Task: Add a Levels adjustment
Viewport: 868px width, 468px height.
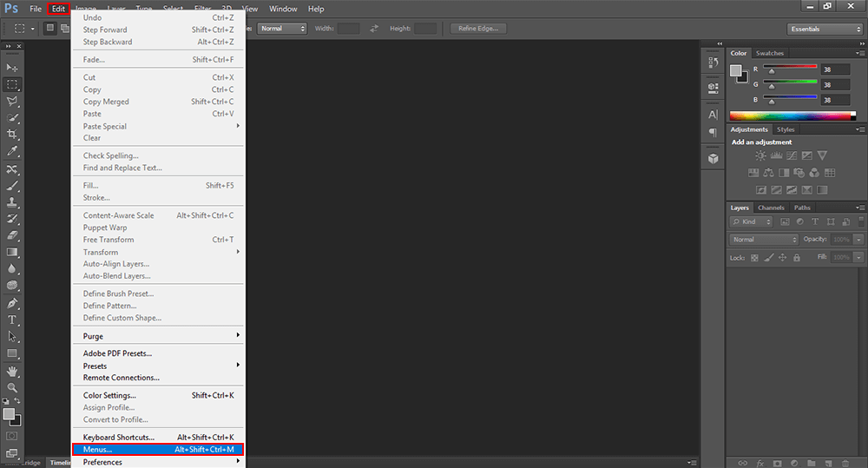Action: (x=776, y=155)
